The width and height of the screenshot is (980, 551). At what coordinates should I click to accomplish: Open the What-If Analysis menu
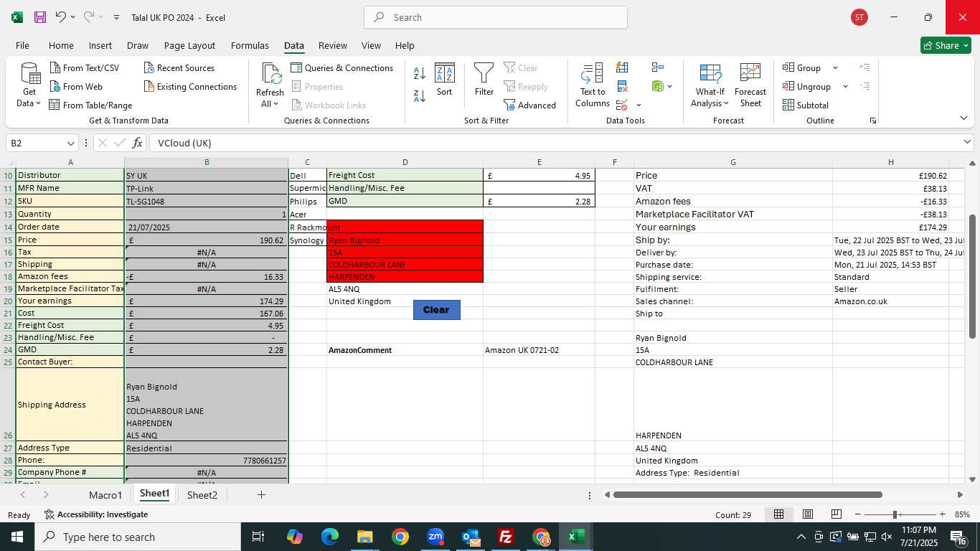click(710, 85)
